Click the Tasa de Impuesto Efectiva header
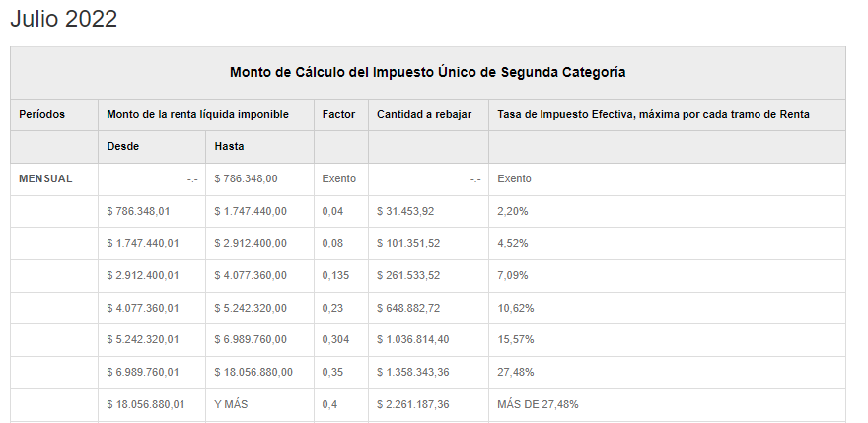The width and height of the screenshot is (868, 423). (x=653, y=114)
